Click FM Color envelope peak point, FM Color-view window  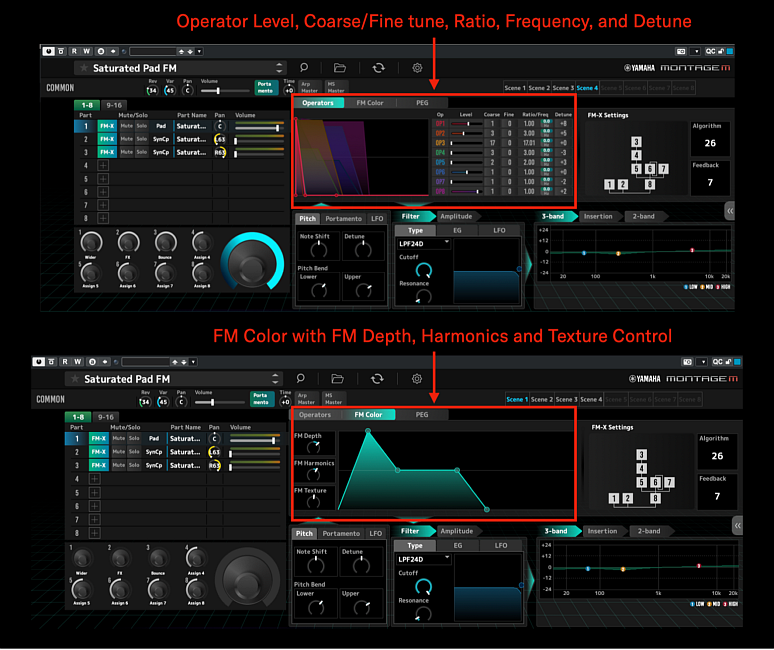tap(368, 431)
